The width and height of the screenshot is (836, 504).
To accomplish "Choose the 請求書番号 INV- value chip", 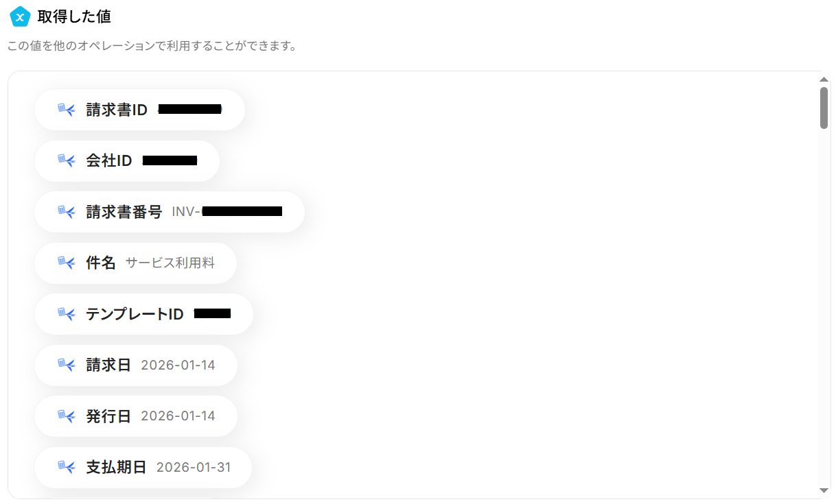I will click(x=170, y=212).
